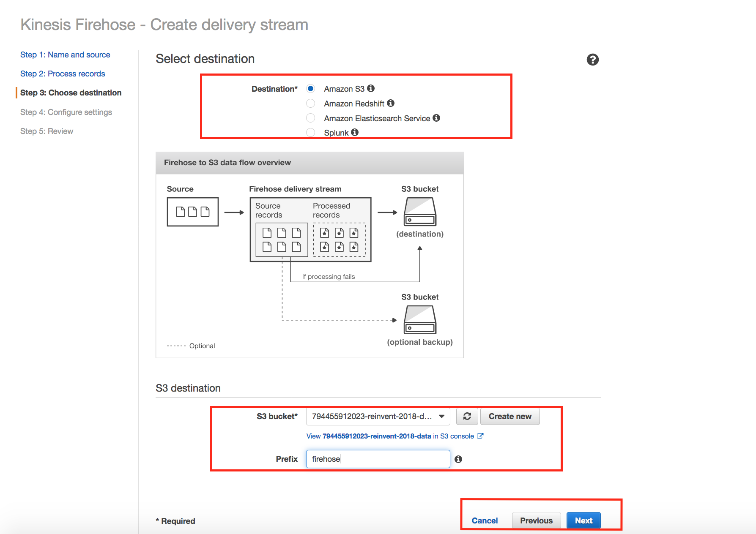Image resolution: width=756 pixels, height=534 pixels.
Task: Click the 'If processing fails' label
Action: pos(329,277)
